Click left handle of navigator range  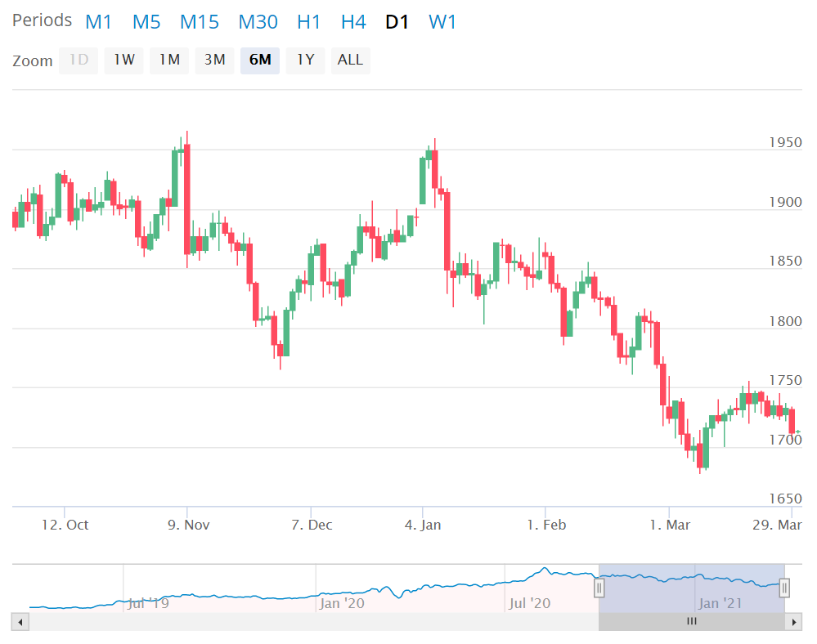coord(599,588)
